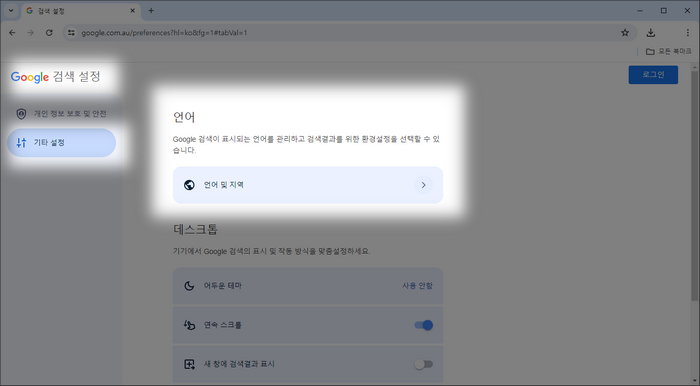Viewport: 700px width, 386px height.
Task: Open the 언어 및 지역 row
Action: [308, 185]
